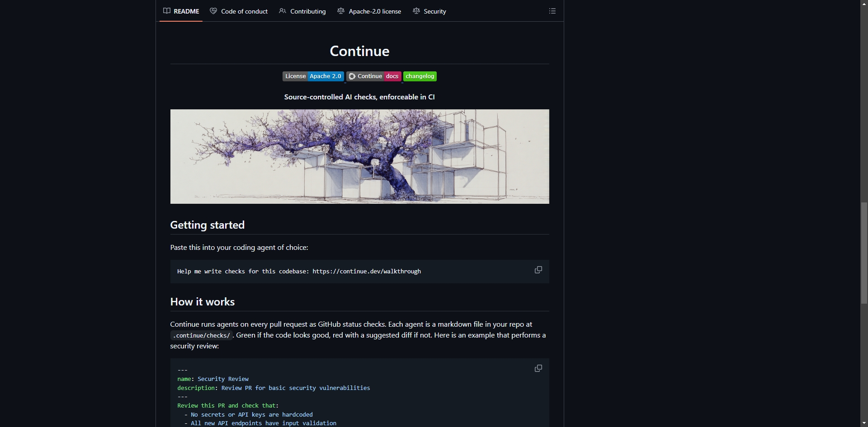Click the scales icon beside Security

point(416,11)
